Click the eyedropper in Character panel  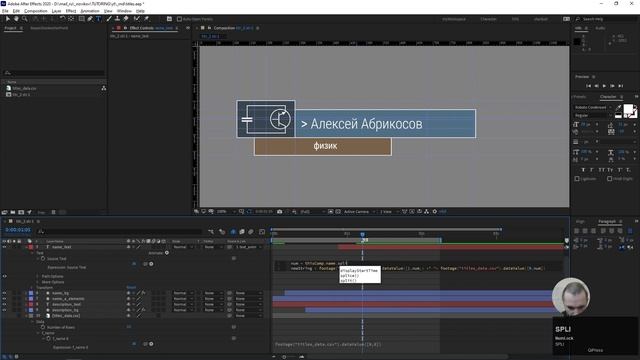coord(618,107)
